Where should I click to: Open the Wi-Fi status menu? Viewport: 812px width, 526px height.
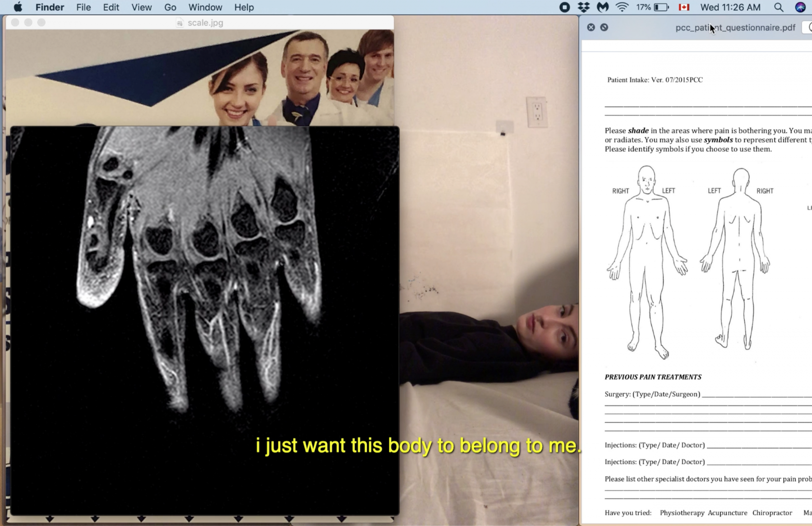[x=622, y=7]
